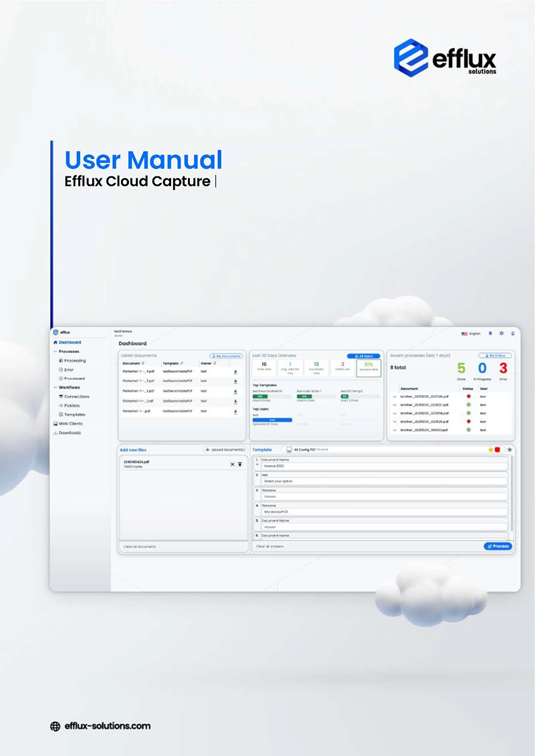
Task: Collapse the Workflows section
Action: click(55, 387)
